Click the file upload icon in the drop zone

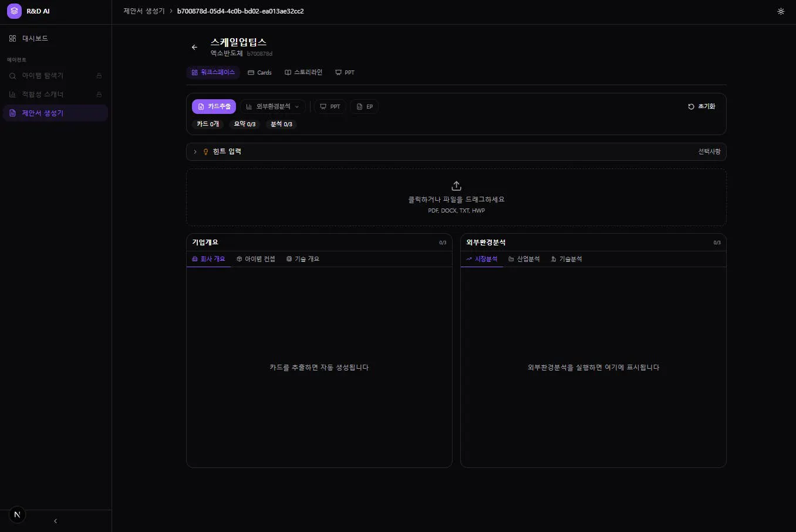click(456, 186)
